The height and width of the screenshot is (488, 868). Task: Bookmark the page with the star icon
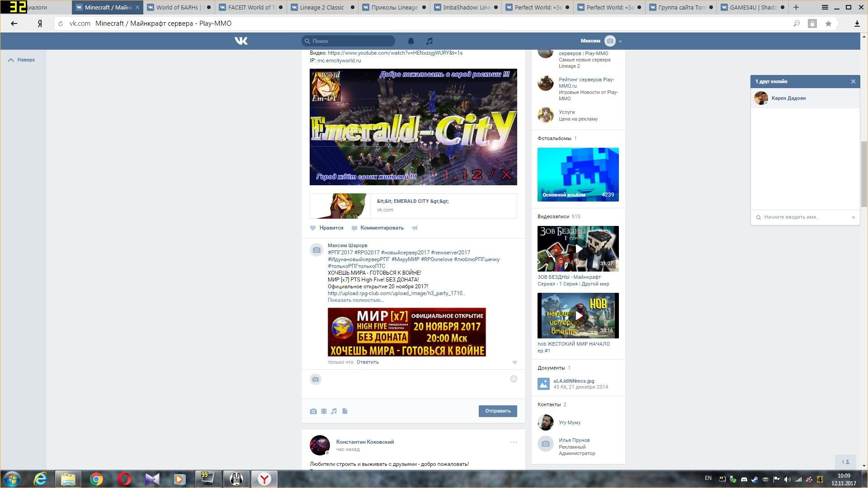click(x=828, y=23)
